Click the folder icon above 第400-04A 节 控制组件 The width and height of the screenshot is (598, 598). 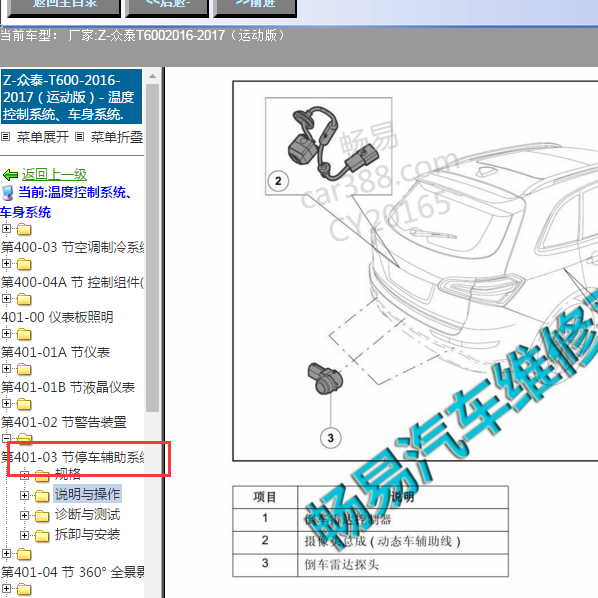(x=24, y=264)
